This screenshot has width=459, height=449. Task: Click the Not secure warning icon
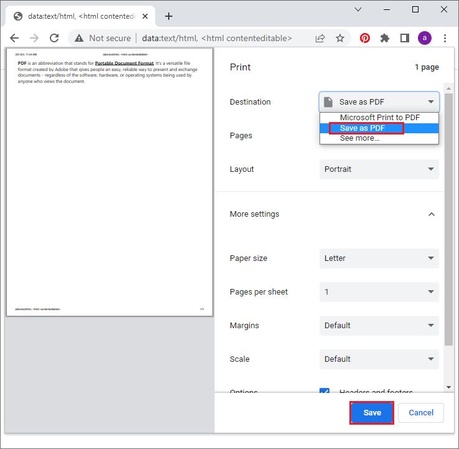79,38
